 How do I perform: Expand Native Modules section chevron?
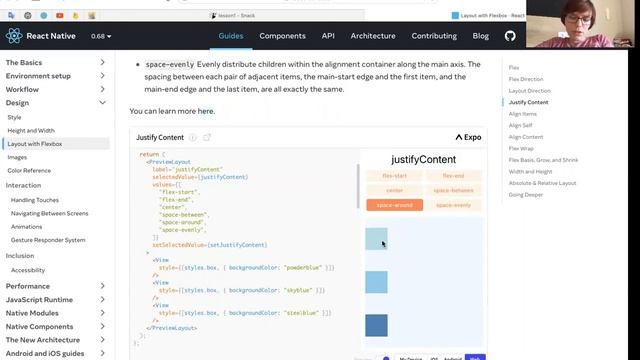(102, 313)
